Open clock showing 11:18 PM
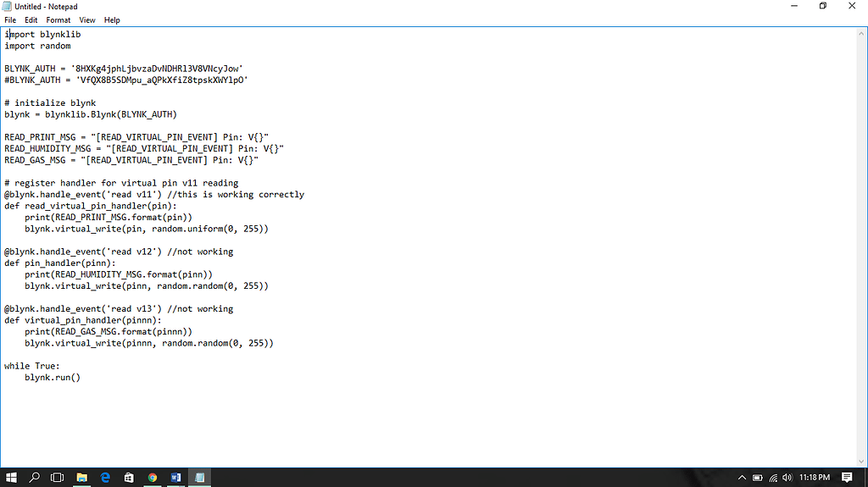Image resolution: width=868 pixels, height=487 pixels. pos(815,477)
